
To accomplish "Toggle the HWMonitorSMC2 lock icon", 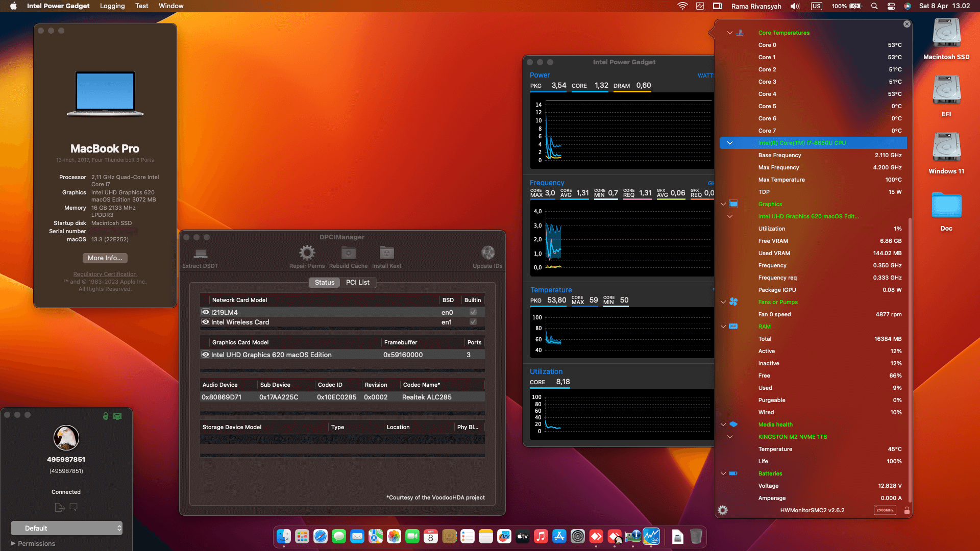I will click(x=907, y=510).
